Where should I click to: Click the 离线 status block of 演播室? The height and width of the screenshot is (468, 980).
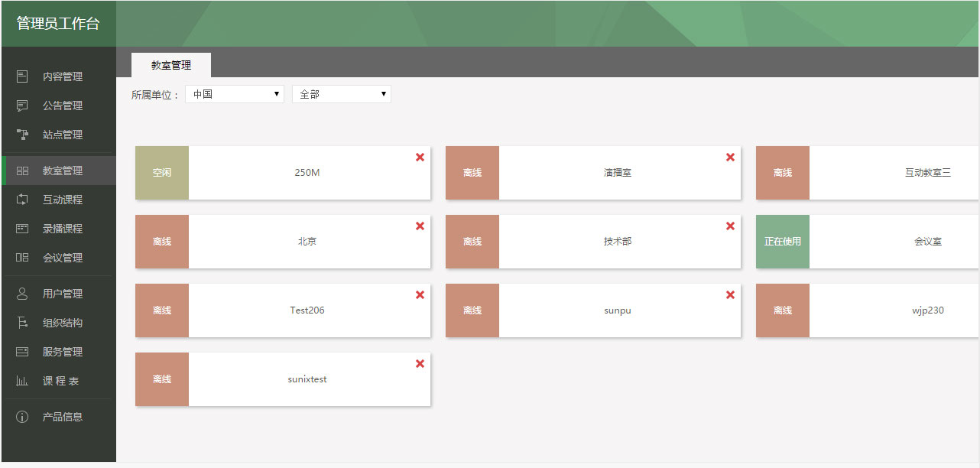click(x=472, y=173)
